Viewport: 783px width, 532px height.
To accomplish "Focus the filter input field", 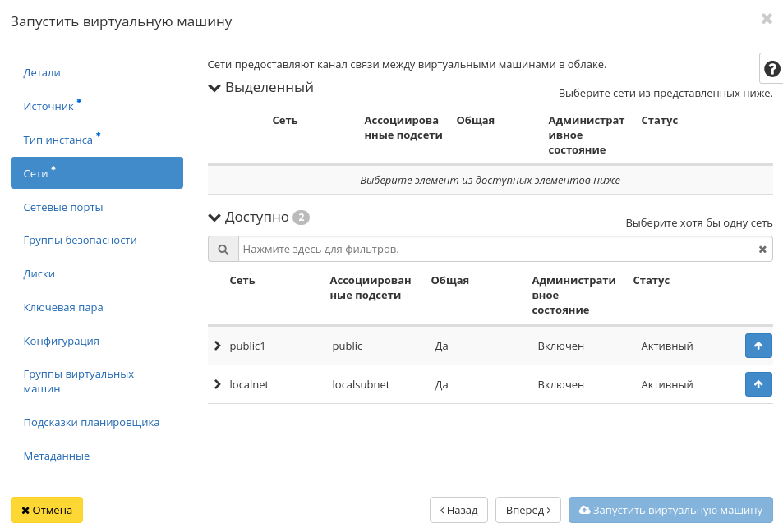I will 496,249.
